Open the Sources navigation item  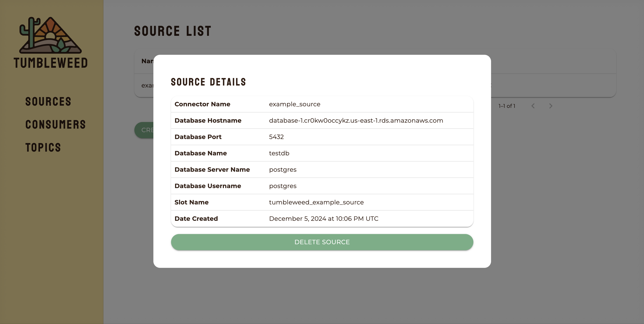48,101
